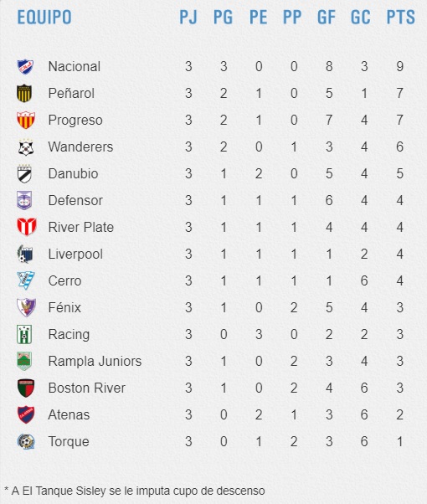
Task: Click the Boston River shield icon
Action: coord(26,388)
